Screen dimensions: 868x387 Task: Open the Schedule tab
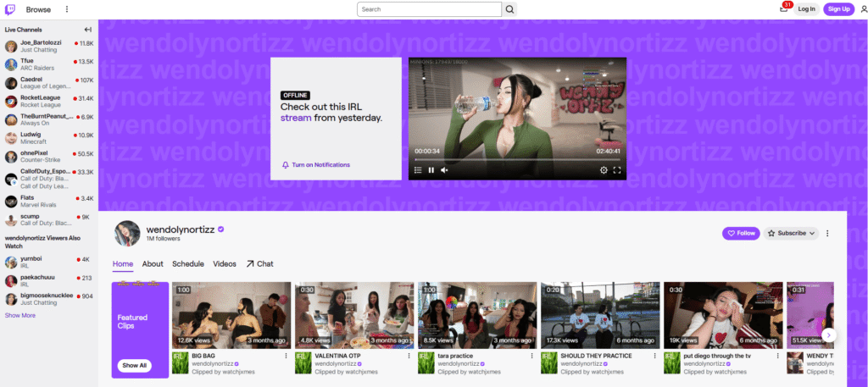point(188,264)
